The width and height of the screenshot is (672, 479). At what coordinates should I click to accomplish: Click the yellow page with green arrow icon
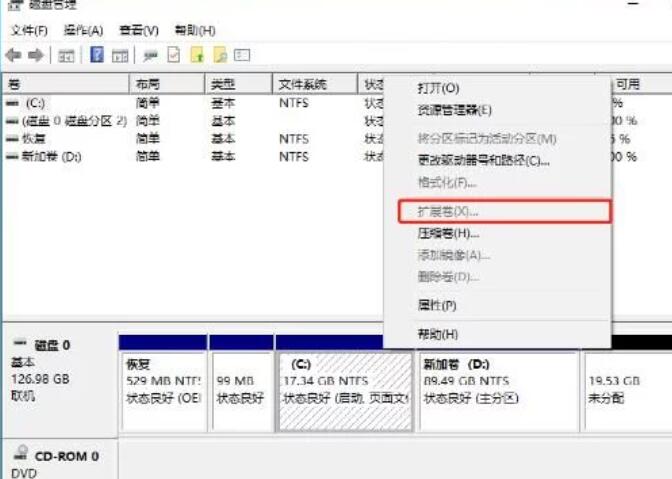coord(196,55)
